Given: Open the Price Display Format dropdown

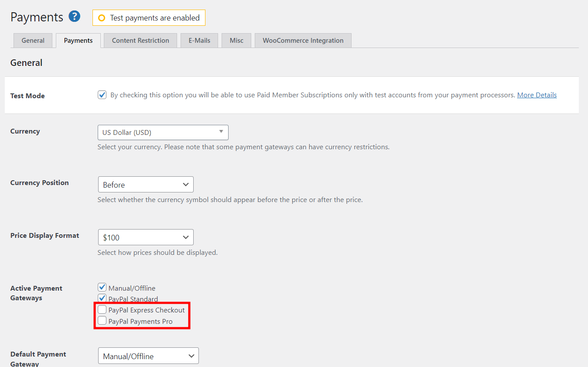Looking at the screenshot, I should (146, 237).
